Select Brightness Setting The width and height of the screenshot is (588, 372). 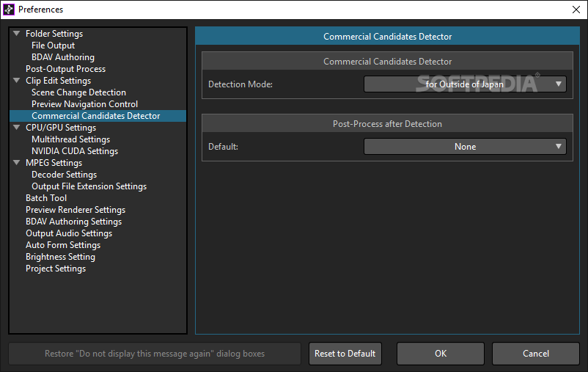coord(60,257)
